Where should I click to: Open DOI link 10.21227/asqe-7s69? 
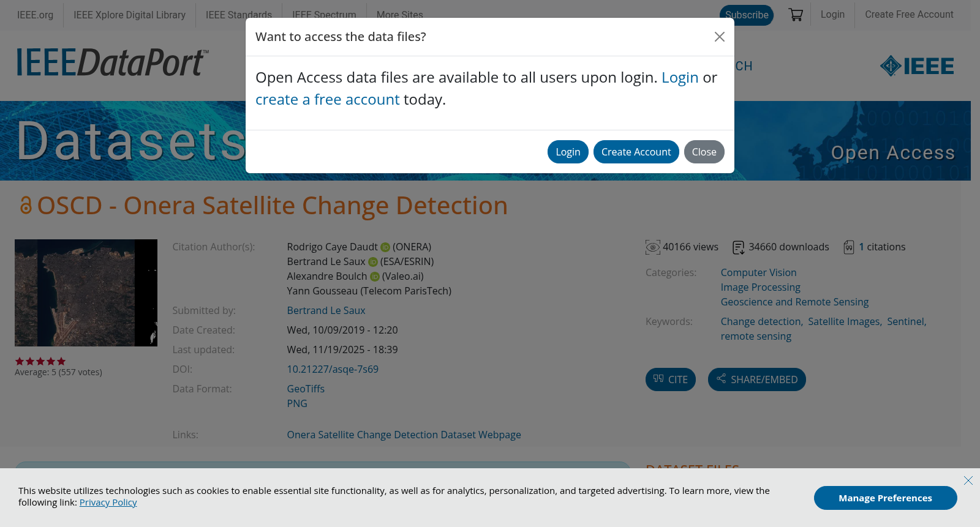coord(333,369)
